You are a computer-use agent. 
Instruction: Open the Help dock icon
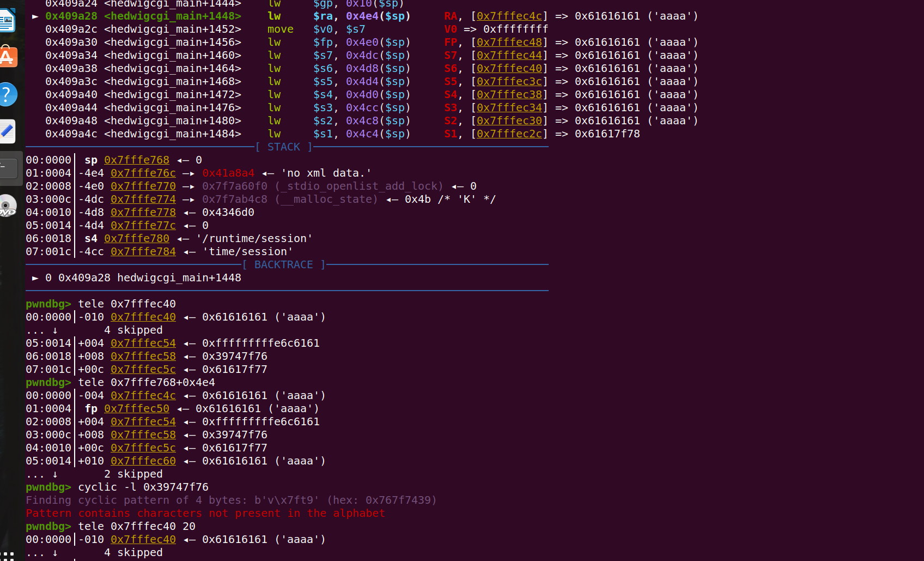tap(8, 94)
